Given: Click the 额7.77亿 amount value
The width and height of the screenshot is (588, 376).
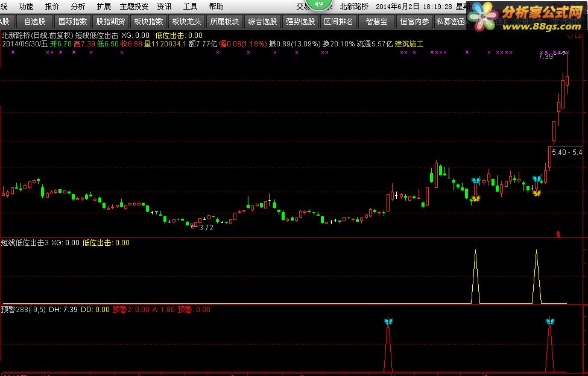Looking at the screenshot, I should coord(203,44).
